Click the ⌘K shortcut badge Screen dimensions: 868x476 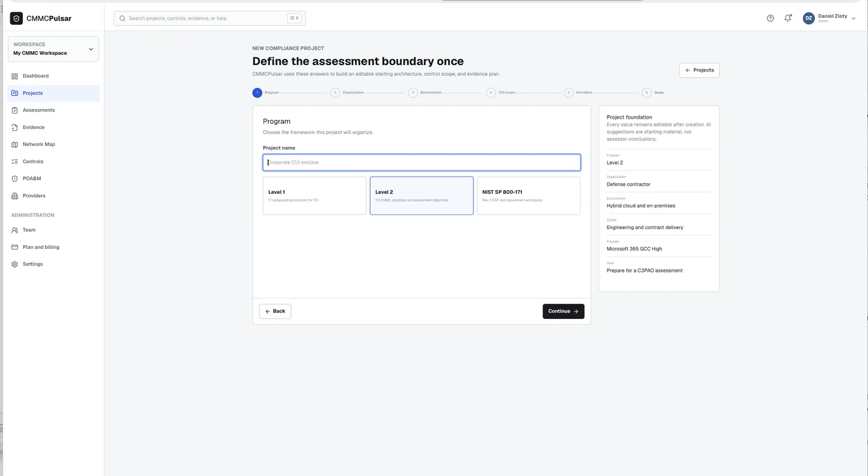coord(294,19)
